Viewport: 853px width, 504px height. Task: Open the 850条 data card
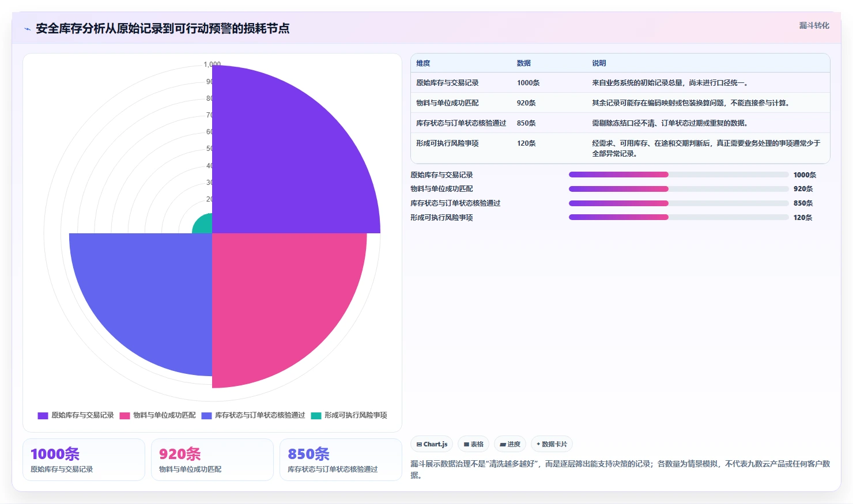coord(341,460)
